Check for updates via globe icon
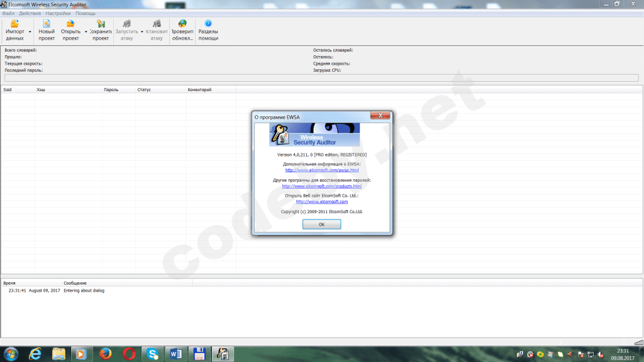 pos(182,24)
